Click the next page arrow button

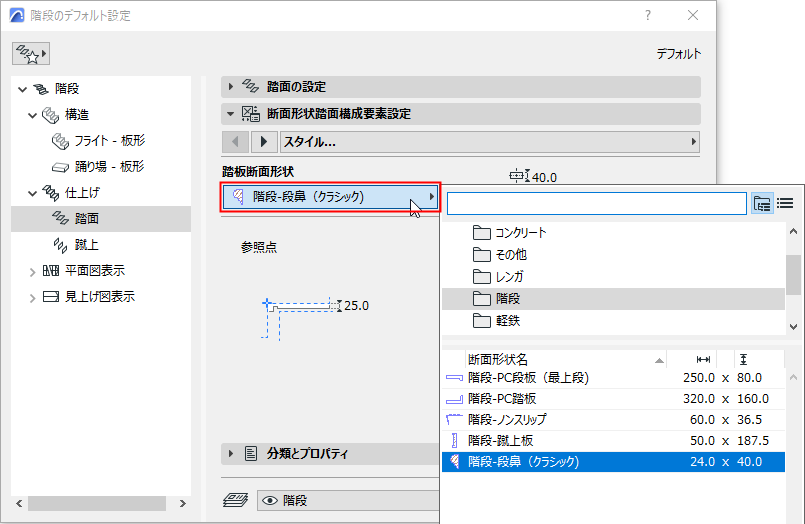tap(264, 142)
